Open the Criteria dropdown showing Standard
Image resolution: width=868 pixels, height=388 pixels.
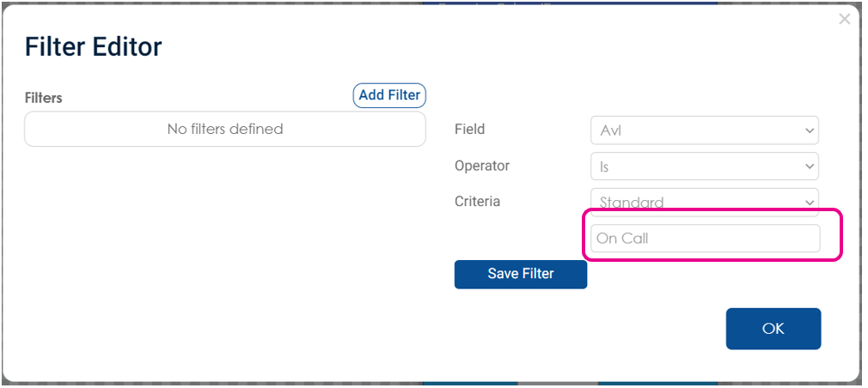705,202
